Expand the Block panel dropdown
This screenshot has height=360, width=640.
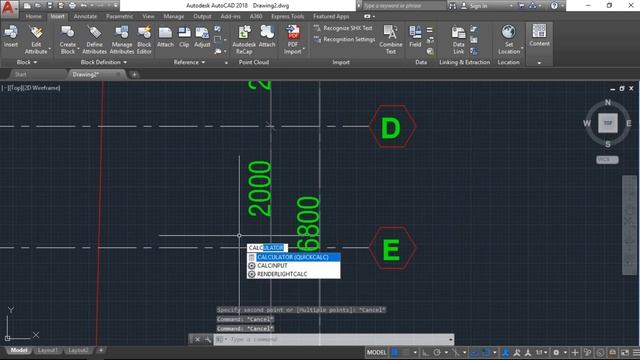tap(27, 62)
